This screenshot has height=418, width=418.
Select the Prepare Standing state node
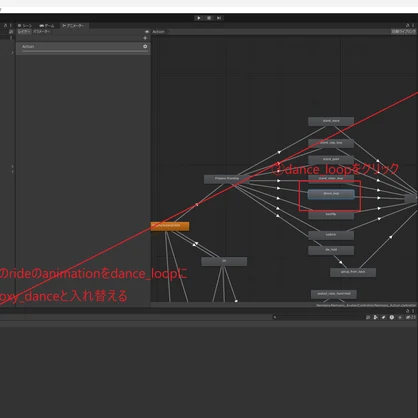[227, 179]
